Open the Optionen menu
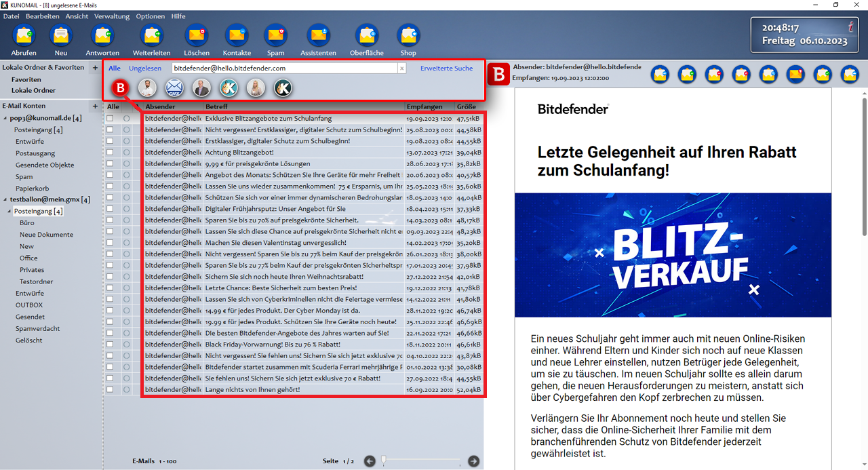Screen dimensions: 868x470 (151, 16)
